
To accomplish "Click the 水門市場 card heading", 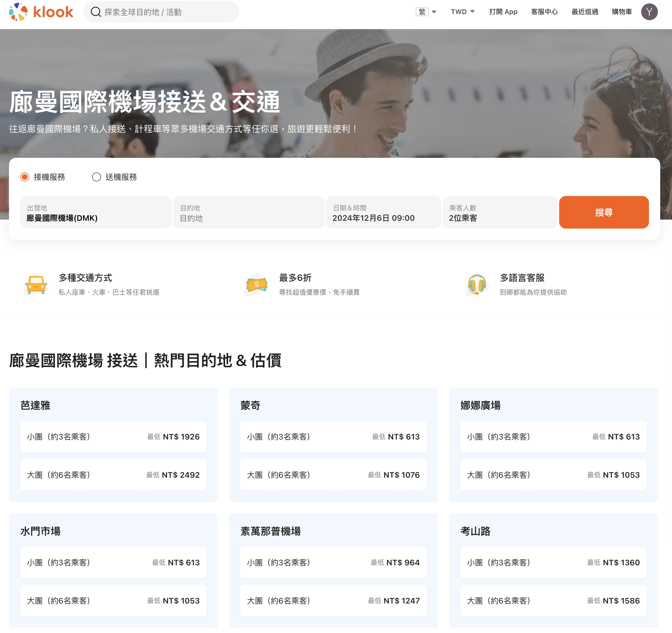I will pyautogui.click(x=40, y=531).
